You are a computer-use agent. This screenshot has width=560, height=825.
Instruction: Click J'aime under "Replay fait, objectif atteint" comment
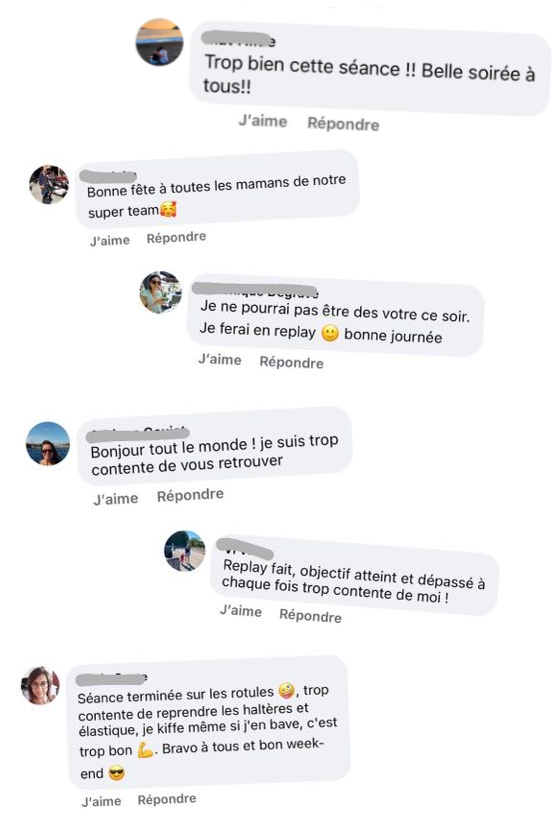tap(241, 611)
